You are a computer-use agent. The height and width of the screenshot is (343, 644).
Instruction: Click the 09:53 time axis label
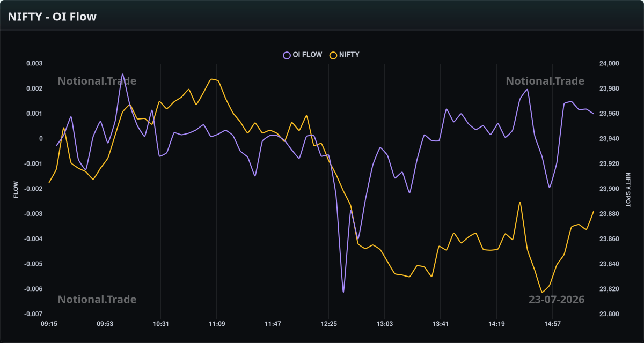click(105, 324)
